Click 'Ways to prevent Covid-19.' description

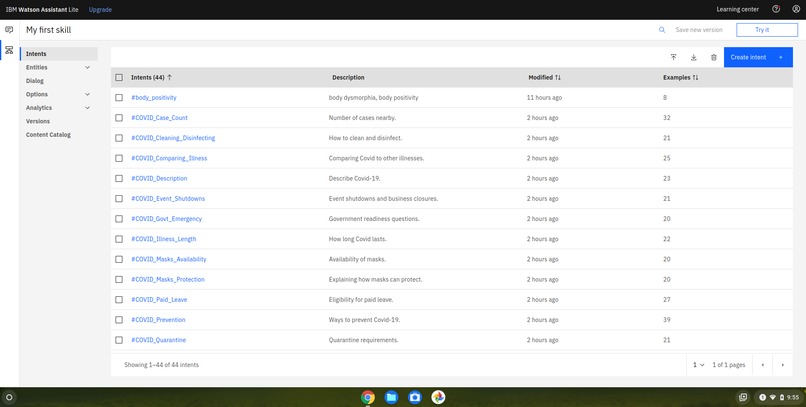pyautogui.click(x=364, y=320)
